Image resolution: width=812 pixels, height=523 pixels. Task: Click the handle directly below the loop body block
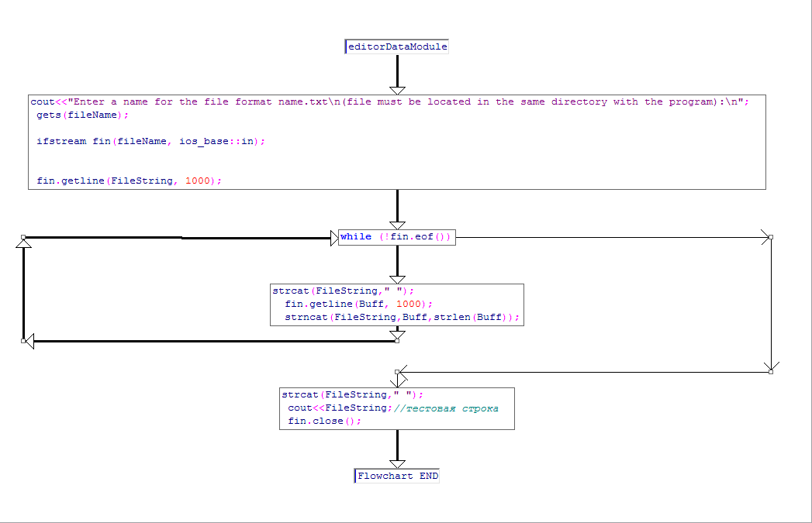pyautogui.click(x=396, y=340)
